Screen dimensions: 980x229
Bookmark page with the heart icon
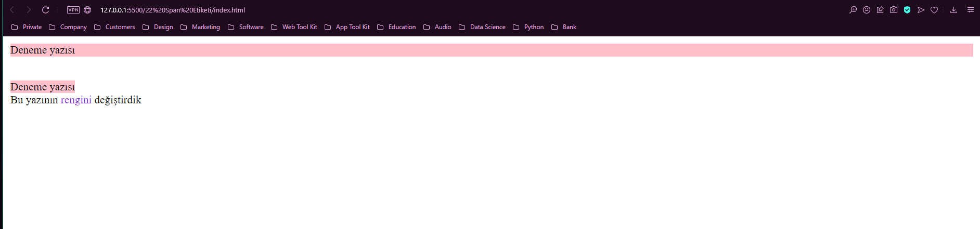(934, 10)
